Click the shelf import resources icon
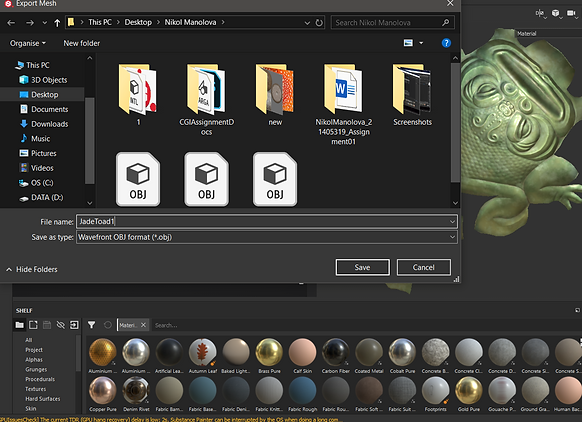The image size is (582, 422). click(x=74, y=325)
